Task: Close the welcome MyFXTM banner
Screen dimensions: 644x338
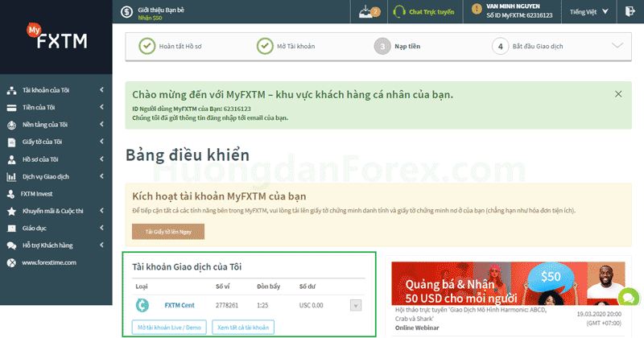Action: coord(618,94)
